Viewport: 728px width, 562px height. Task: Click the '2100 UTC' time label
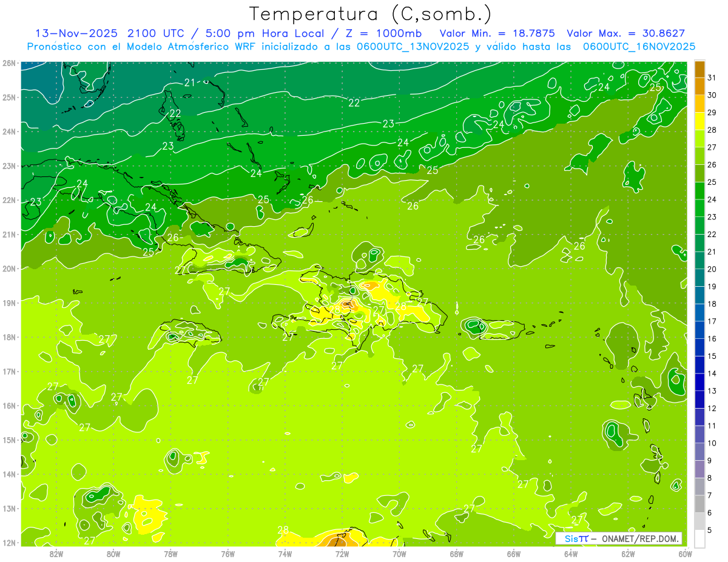[155, 33]
